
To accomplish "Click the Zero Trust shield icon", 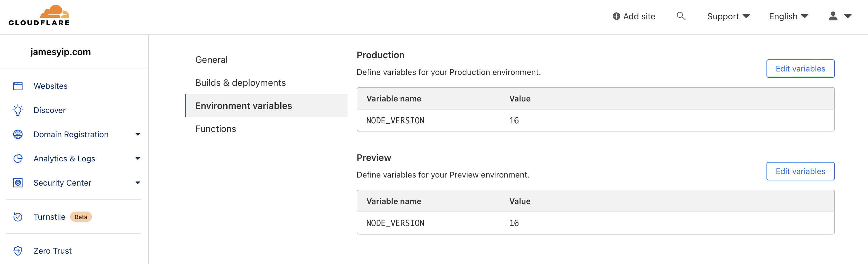I will tap(18, 251).
